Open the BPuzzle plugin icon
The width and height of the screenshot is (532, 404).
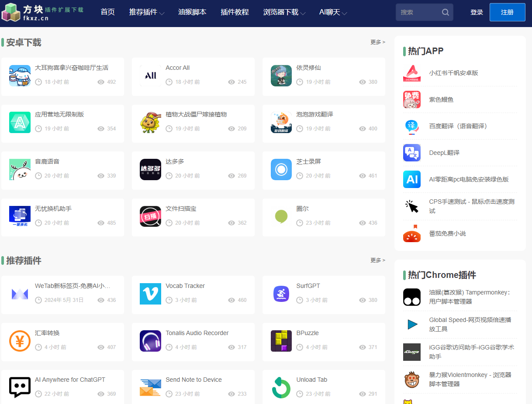pyautogui.click(x=281, y=341)
